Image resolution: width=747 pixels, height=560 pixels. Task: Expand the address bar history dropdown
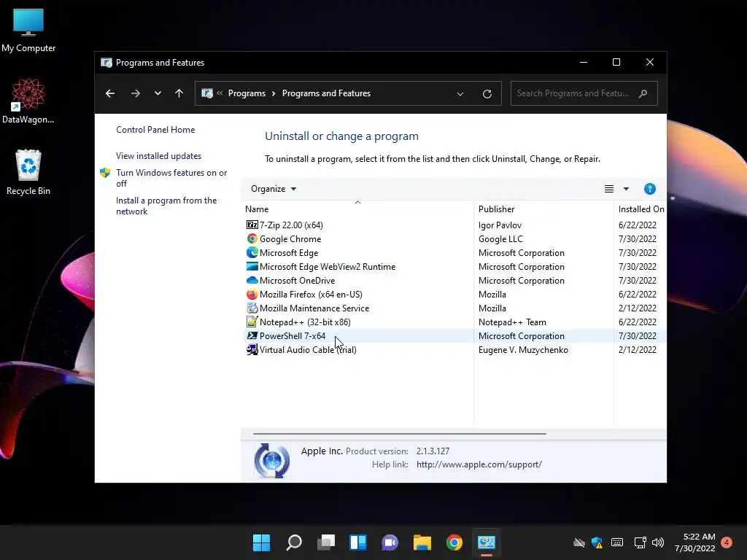click(x=460, y=94)
